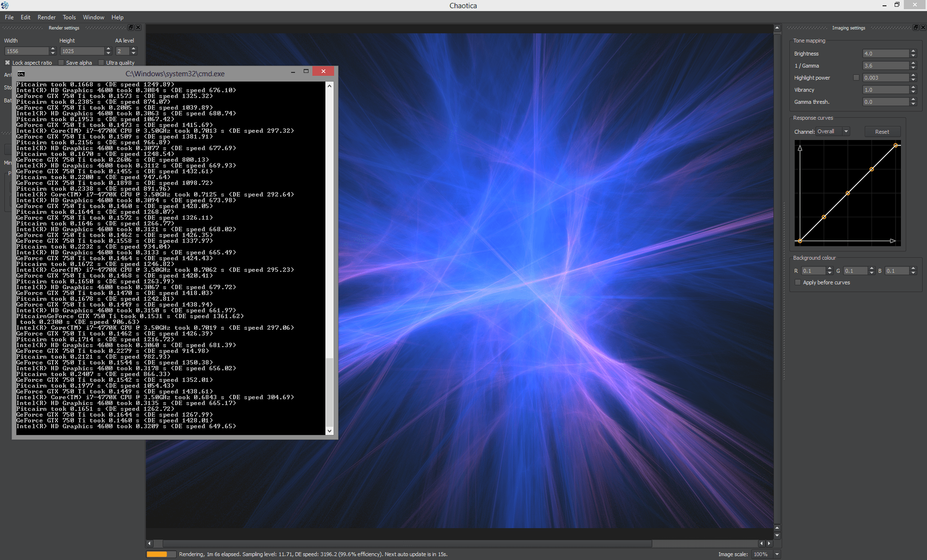
Task: Float the Render settings panel
Action: (x=130, y=28)
